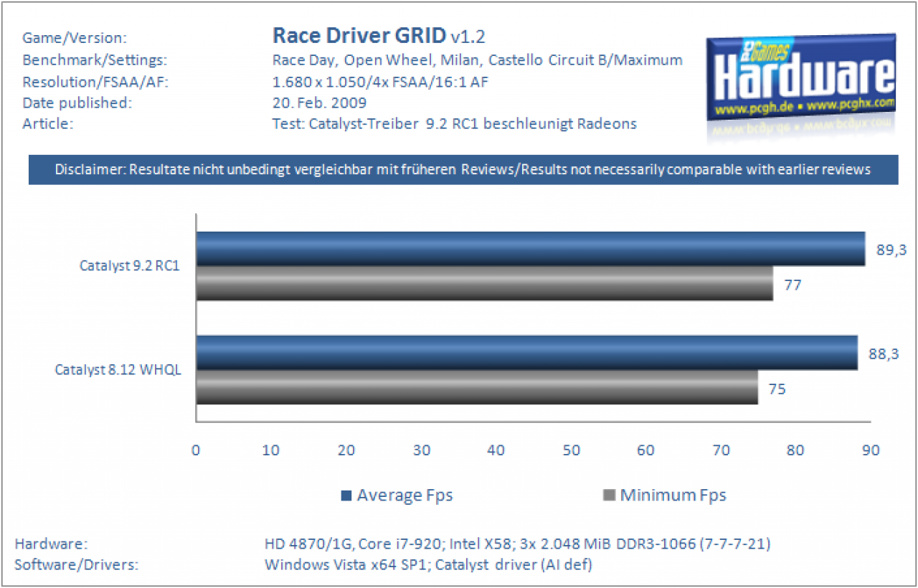Image resolution: width=918 pixels, height=588 pixels.
Task: Click the 'Catalyst 9.2 RC1' axis label
Action: tap(129, 266)
